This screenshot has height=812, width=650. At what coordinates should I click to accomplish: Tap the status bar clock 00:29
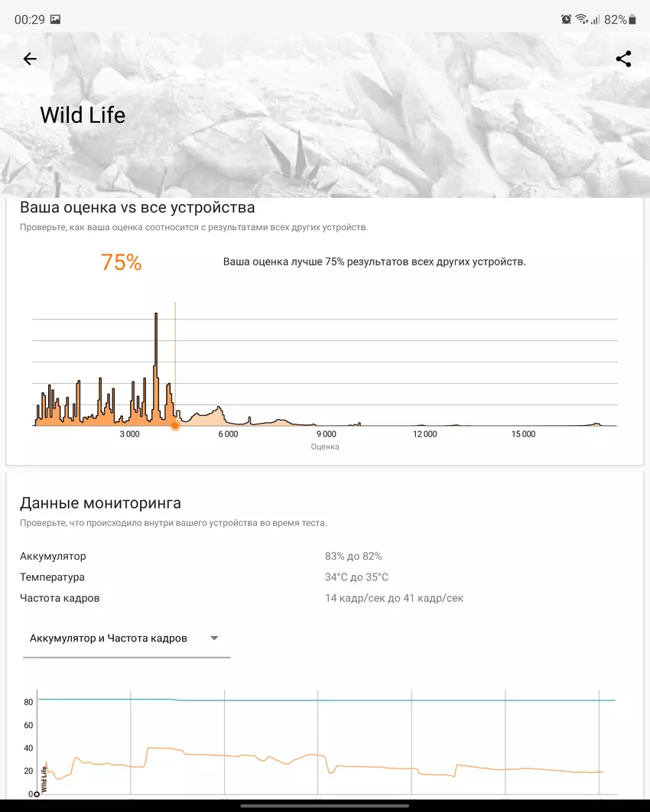pyautogui.click(x=29, y=19)
